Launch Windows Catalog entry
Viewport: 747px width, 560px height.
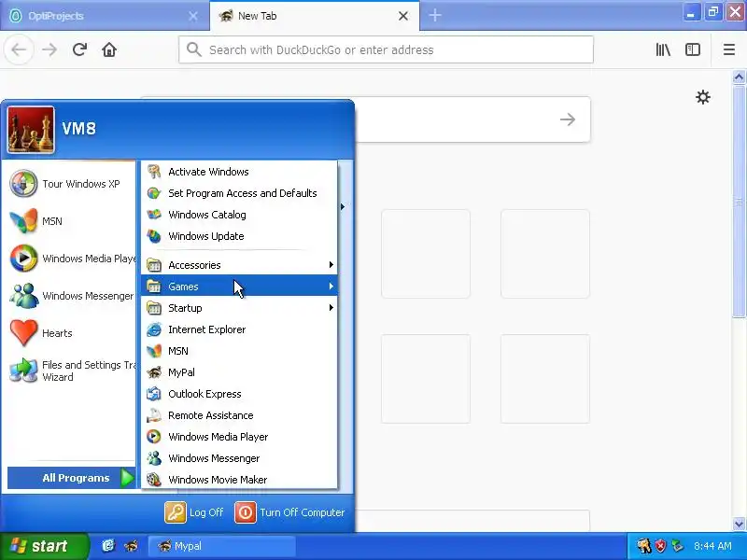239,215
